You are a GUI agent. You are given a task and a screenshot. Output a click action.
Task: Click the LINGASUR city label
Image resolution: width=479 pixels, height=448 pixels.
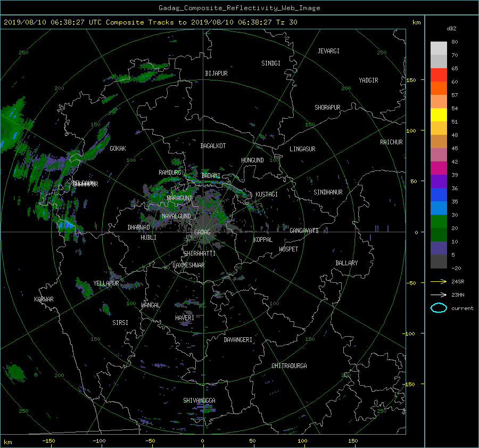click(x=302, y=149)
